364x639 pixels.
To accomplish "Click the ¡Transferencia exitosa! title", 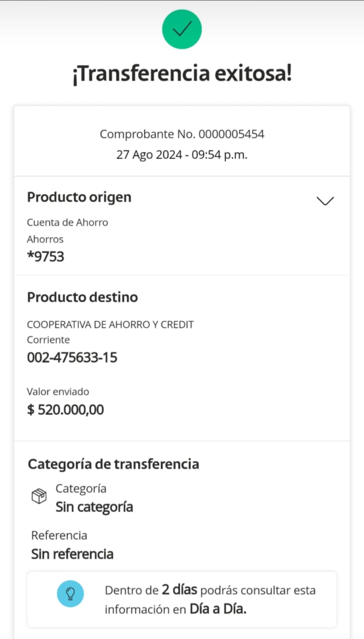I will pos(182,74).
